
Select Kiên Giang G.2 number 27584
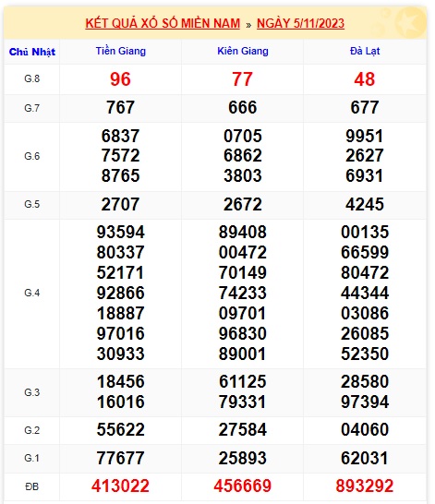242,430
